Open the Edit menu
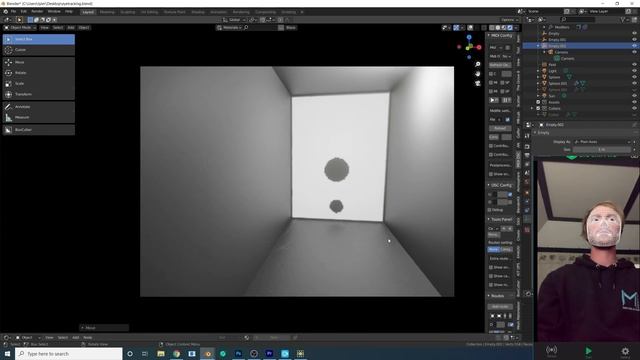Image resolution: width=640 pixels, height=360 pixels. (24, 11)
